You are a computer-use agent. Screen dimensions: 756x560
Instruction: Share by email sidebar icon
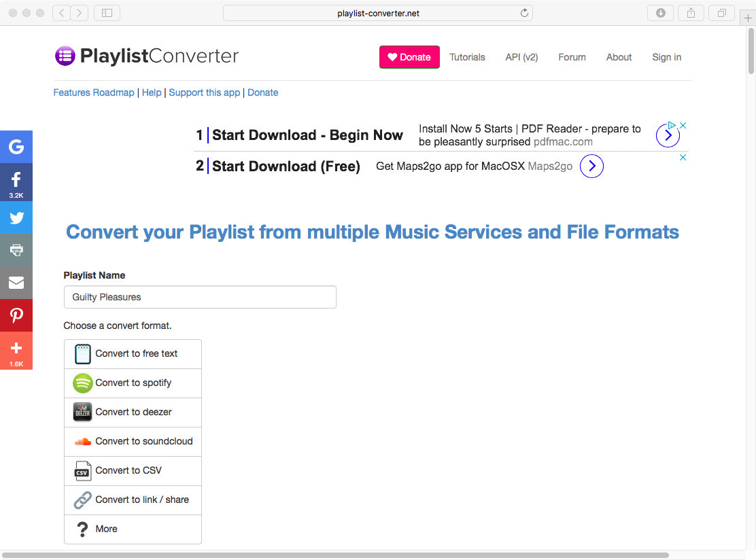(x=16, y=283)
